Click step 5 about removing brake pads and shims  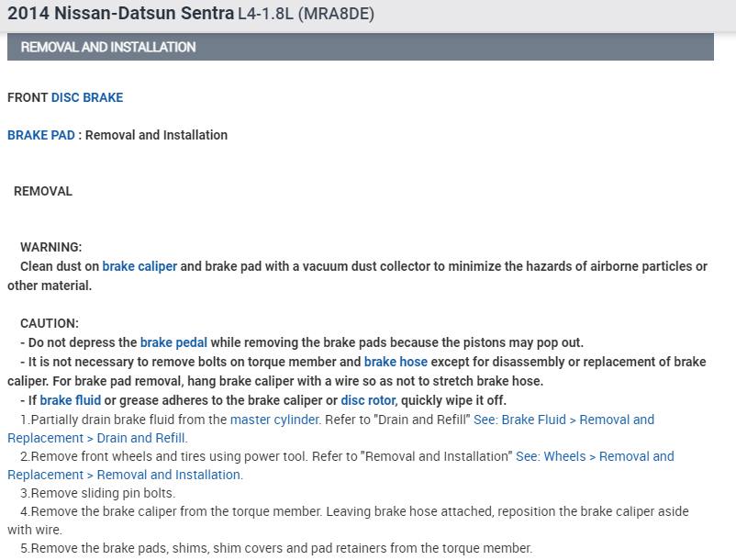(276, 548)
